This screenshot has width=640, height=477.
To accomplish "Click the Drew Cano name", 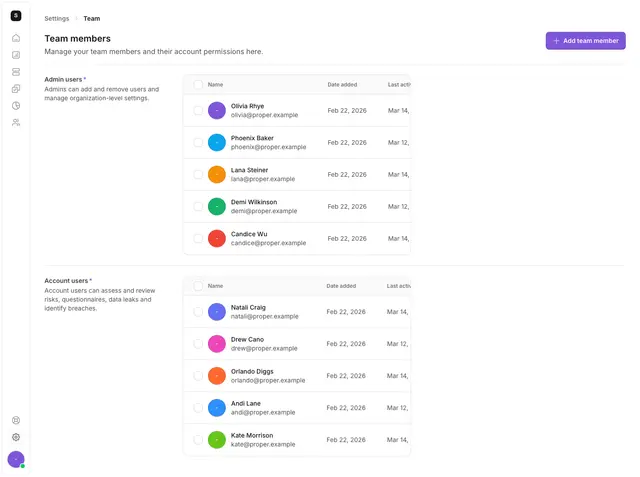I will click(247, 339).
